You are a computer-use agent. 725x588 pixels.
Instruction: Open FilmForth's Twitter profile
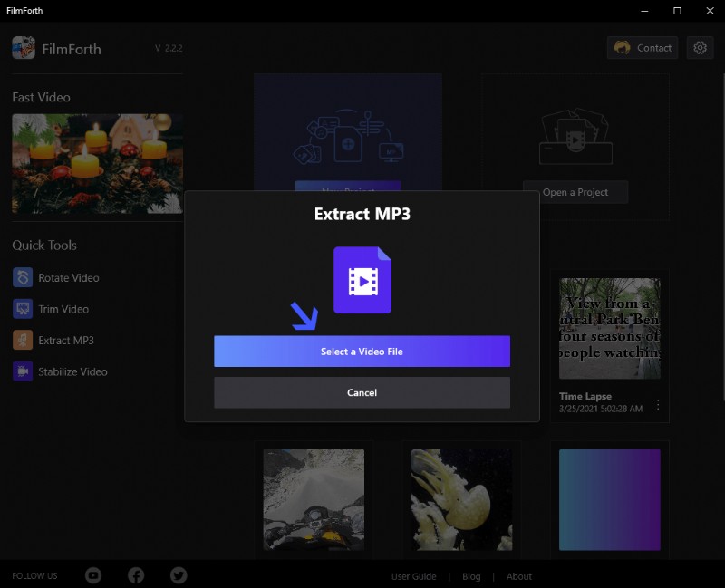coord(178,574)
